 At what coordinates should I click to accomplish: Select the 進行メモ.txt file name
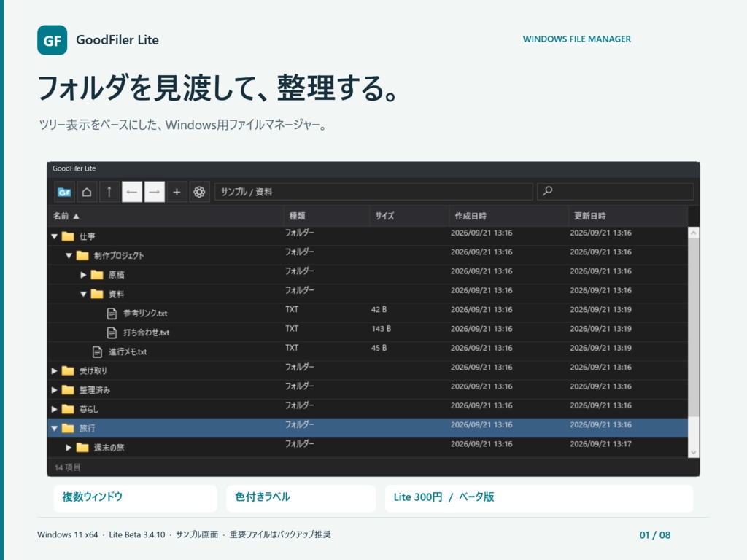(x=128, y=352)
